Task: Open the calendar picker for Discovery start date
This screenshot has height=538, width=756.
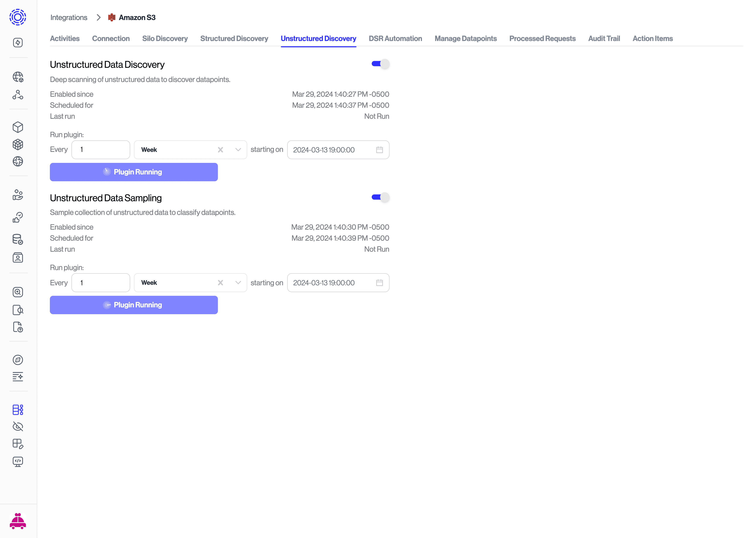Action: tap(380, 150)
